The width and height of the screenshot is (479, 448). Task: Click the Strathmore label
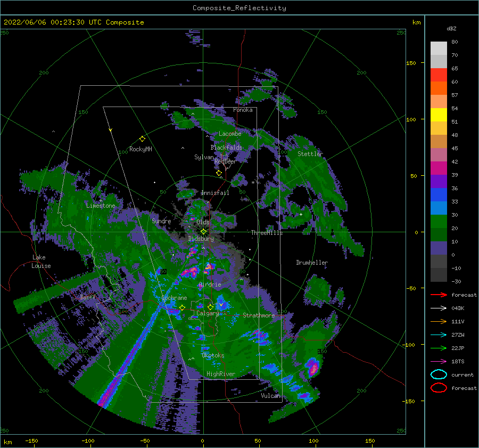click(259, 315)
